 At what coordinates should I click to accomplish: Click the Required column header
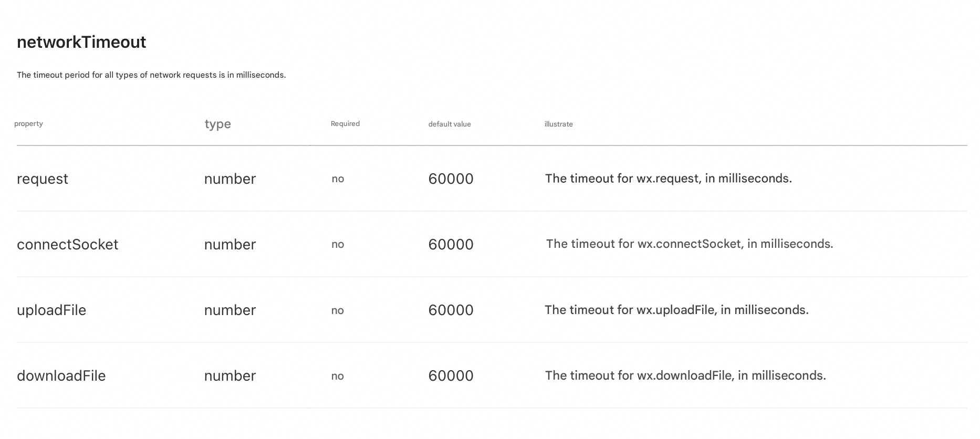pyautogui.click(x=345, y=124)
